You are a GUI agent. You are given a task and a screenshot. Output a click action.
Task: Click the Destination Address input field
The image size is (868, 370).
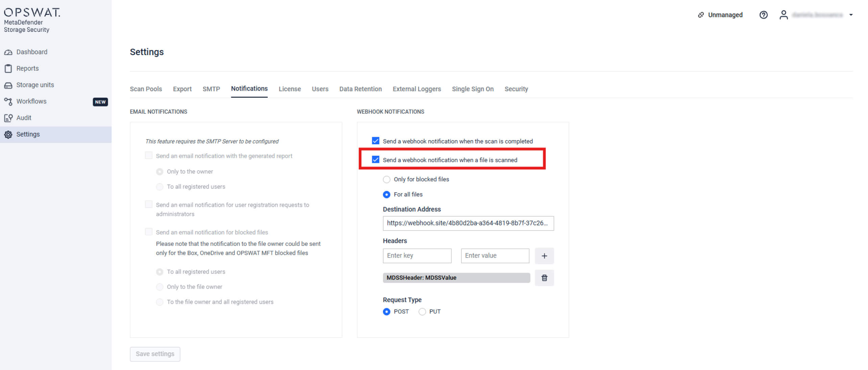(468, 223)
